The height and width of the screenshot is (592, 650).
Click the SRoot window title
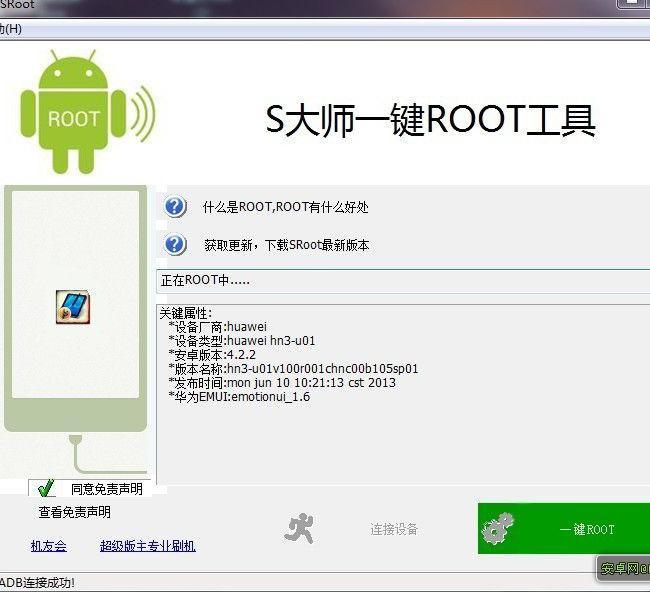pos(17,5)
